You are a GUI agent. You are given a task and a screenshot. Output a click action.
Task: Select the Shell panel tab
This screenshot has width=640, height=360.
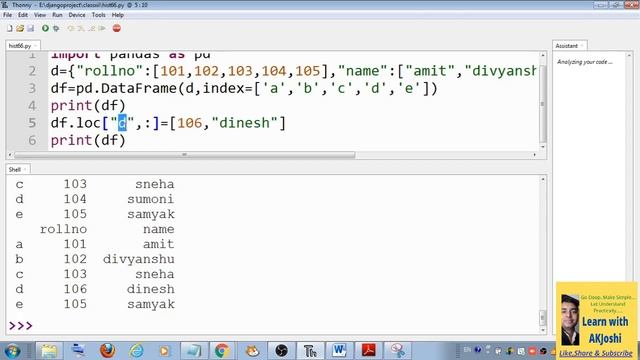tap(15, 169)
